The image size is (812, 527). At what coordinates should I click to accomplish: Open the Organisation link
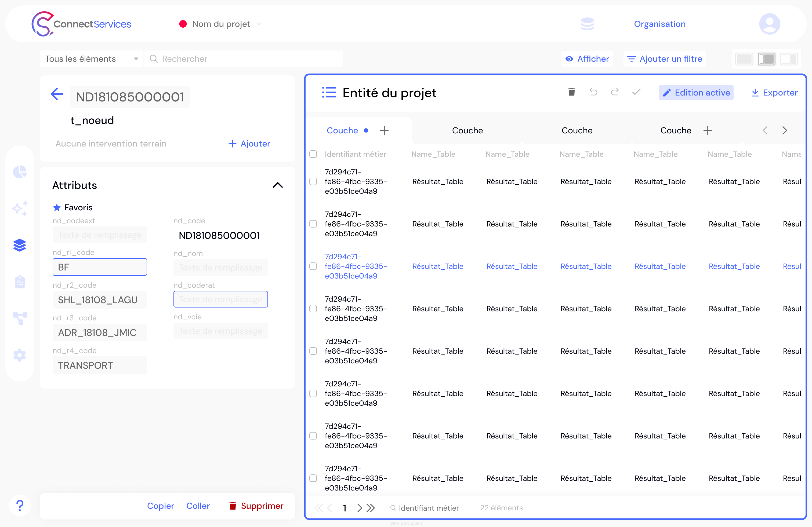pyautogui.click(x=659, y=24)
